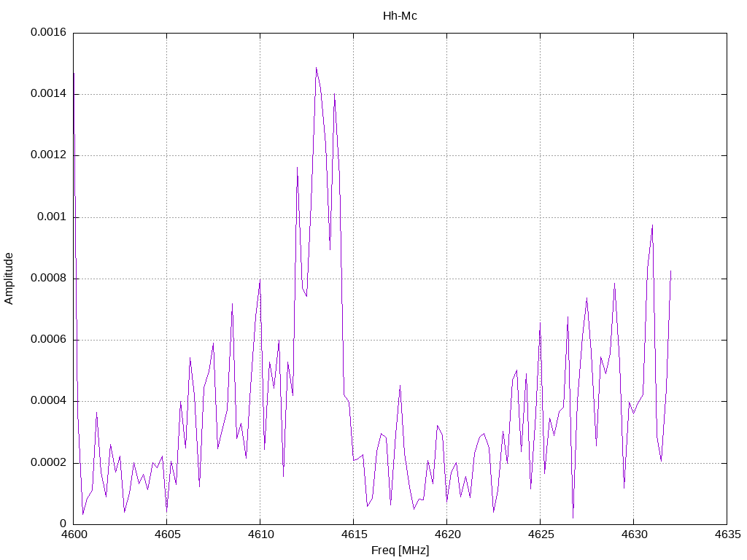747x560 pixels.
Task: Click the highest spectrum peak near 4613 MHz
Action: [317, 68]
